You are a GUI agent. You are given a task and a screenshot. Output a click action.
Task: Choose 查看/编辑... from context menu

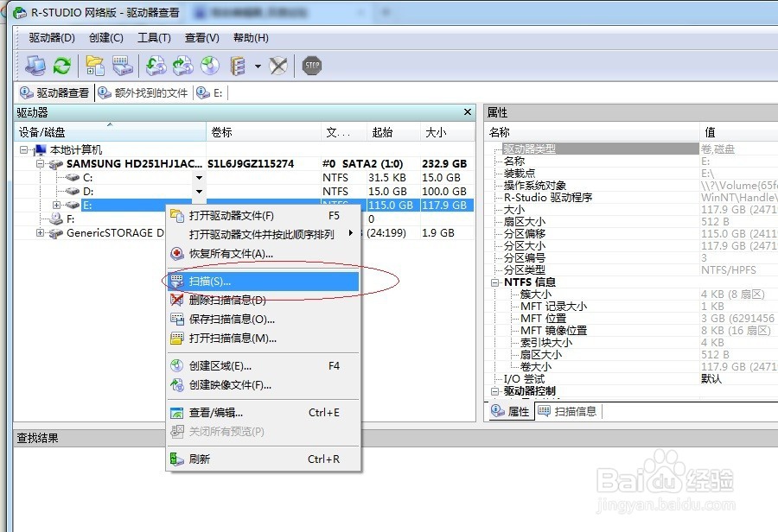click(263, 413)
